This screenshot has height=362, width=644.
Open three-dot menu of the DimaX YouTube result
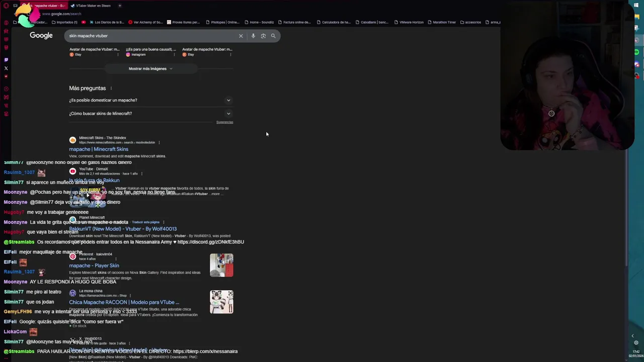pos(142,173)
